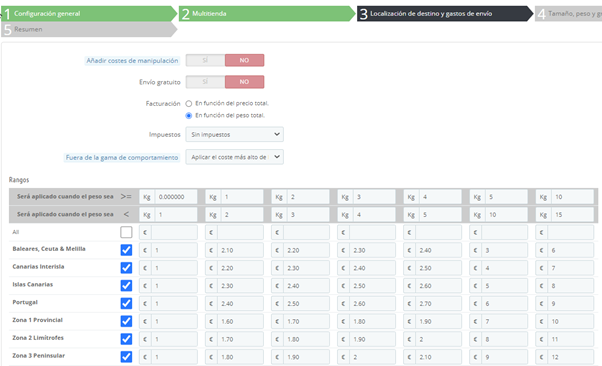Uncheck Baleares, Ceuta & Melilla checkbox
Screen dimensions: 602x366
coord(126,250)
